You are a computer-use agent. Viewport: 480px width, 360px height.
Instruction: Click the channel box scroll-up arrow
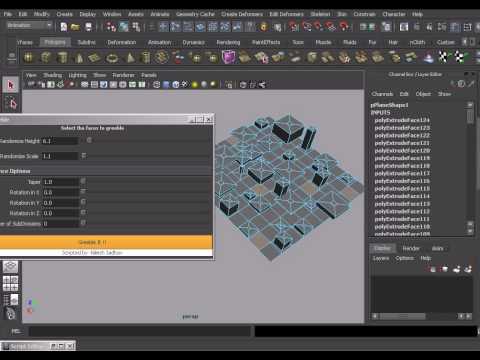470,105
